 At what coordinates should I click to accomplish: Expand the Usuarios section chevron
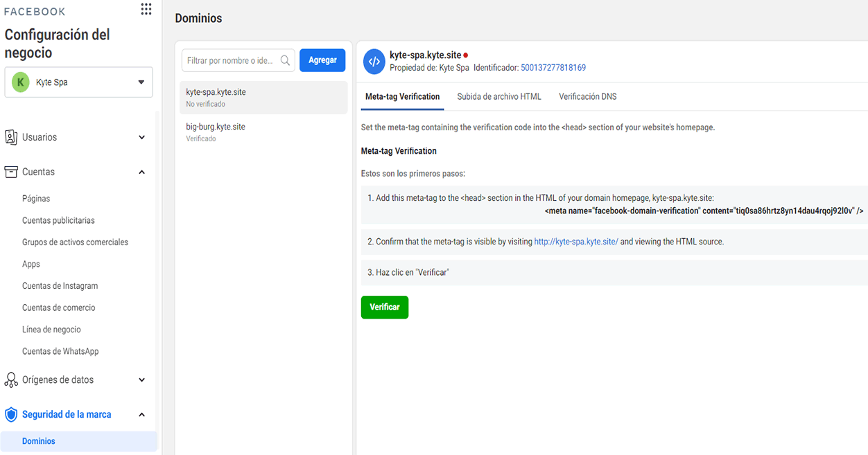141,137
